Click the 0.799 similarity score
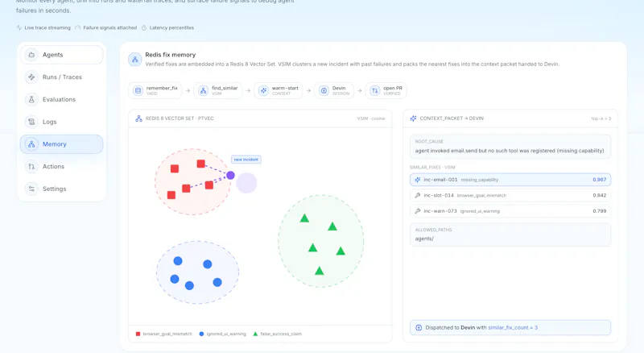The height and width of the screenshot is (353, 644). (x=599, y=211)
